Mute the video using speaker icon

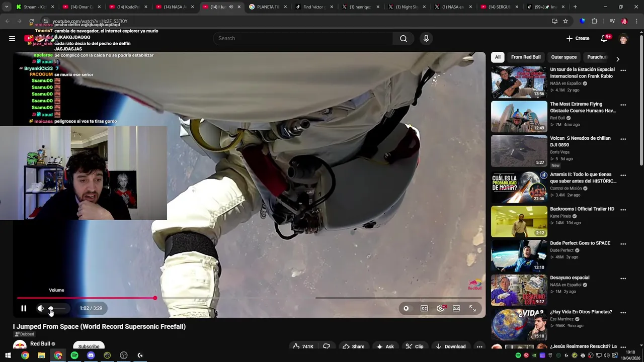coord(41,308)
